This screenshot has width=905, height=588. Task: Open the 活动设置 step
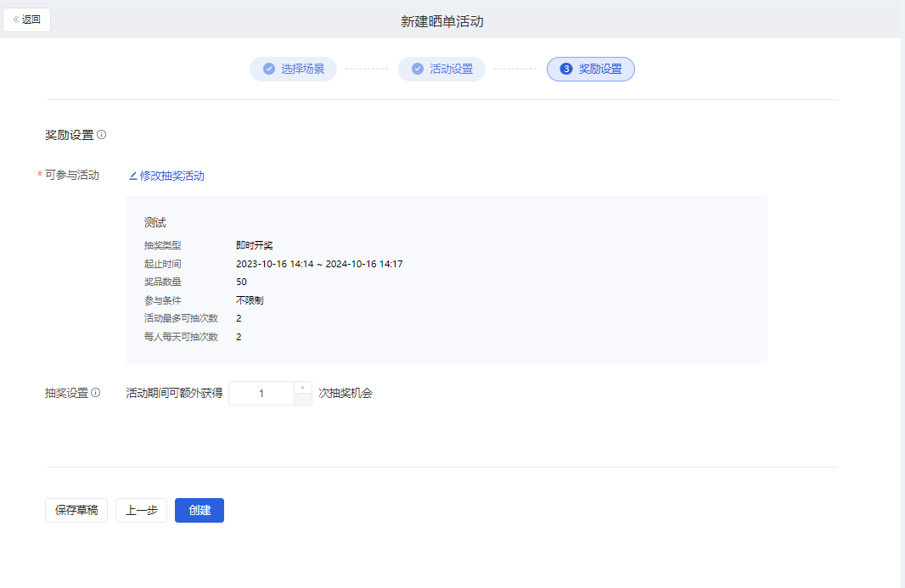click(441, 70)
